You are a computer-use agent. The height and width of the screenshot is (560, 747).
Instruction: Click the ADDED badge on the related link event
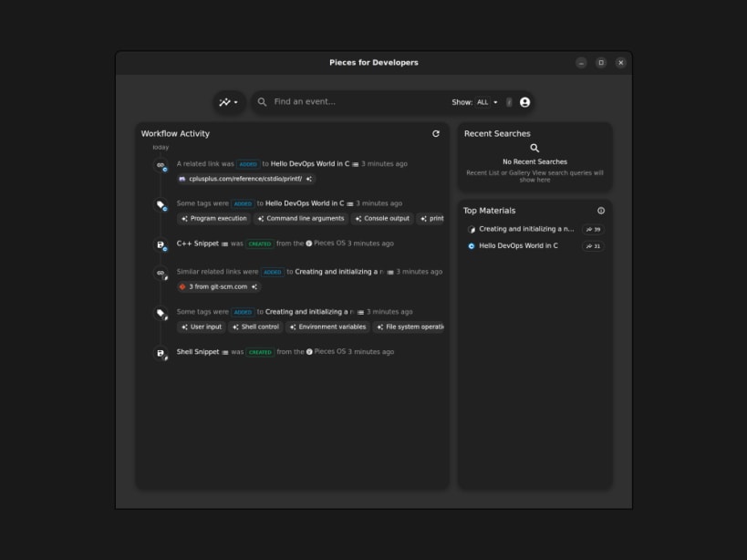coord(248,164)
